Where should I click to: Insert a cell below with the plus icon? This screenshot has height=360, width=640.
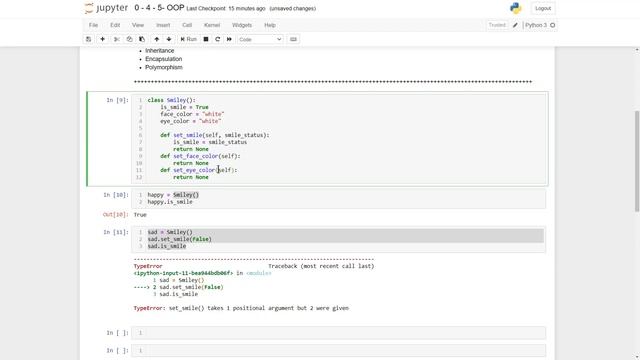[102, 39]
